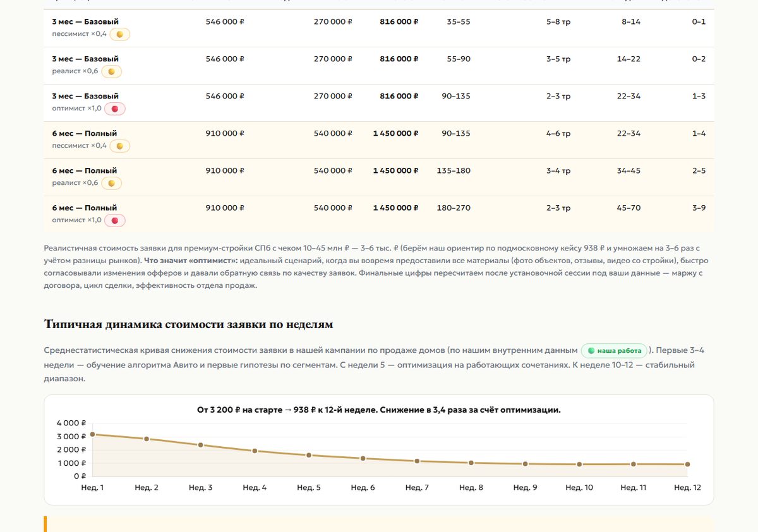Viewport: 758px width, 532px height.
Task: Click the red badge in 6 мес оптимист row
Action: (x=115, y=220)
